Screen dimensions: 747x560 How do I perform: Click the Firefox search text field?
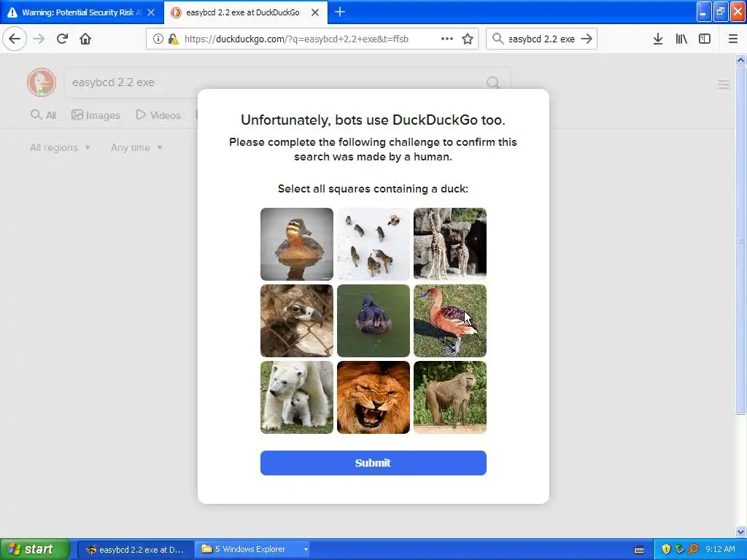coord(541,39)
